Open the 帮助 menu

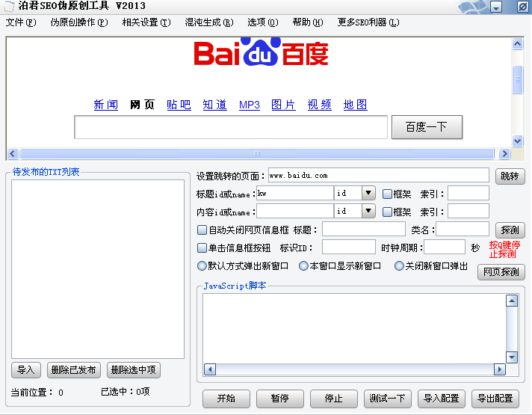pyautogui.click(x=308, y=22)
